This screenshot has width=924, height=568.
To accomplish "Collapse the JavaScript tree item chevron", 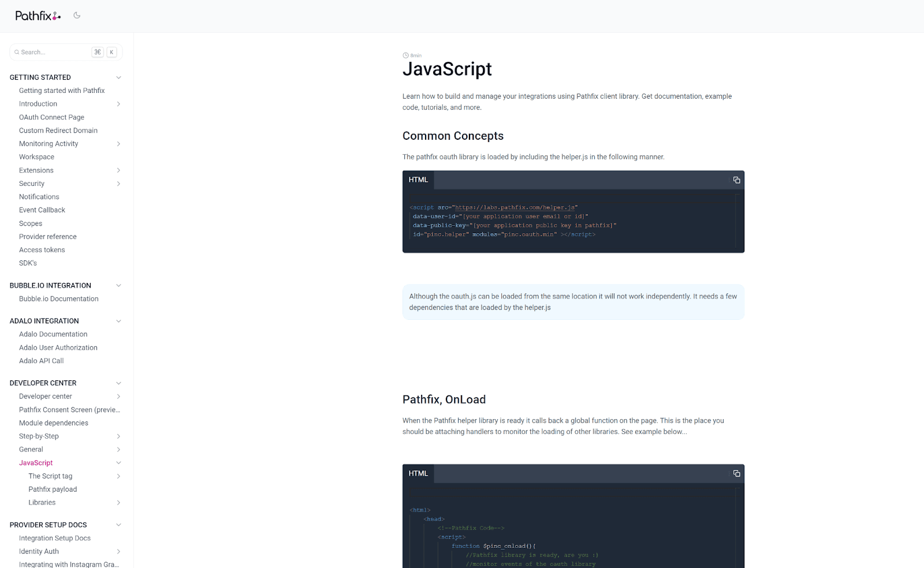I will pyautogui.click(x=118, y=463).
